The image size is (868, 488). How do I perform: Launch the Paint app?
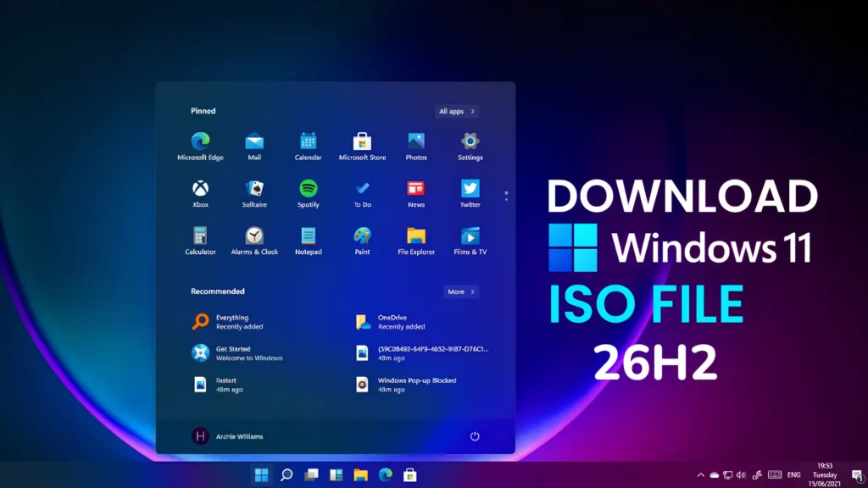pos(362,241)
